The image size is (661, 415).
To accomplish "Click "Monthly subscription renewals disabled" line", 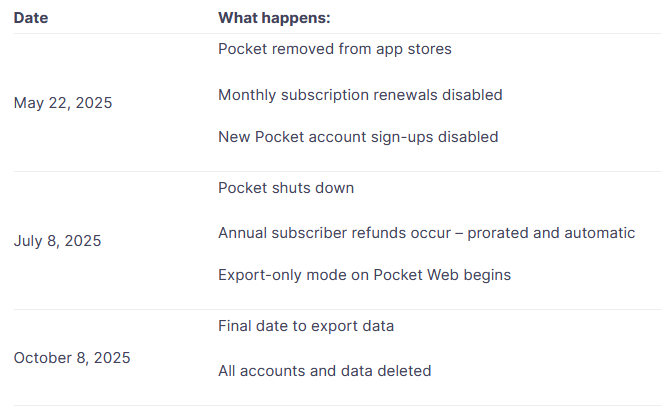I will 360,95.
